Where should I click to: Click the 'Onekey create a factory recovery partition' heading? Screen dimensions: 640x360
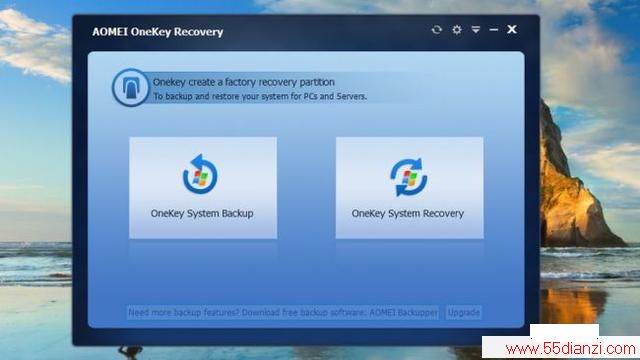coord(244,82)
